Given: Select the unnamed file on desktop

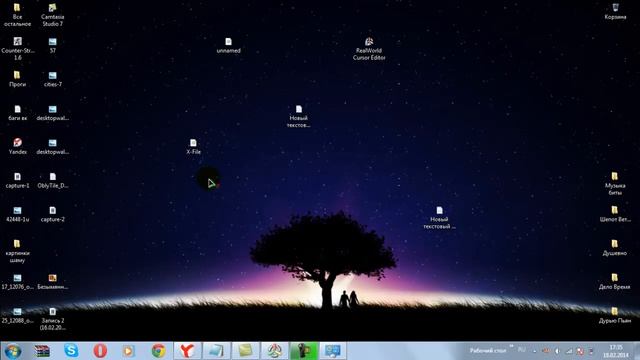Looking at the screenshot, I should pyautogui.click(x=229, y=45).
